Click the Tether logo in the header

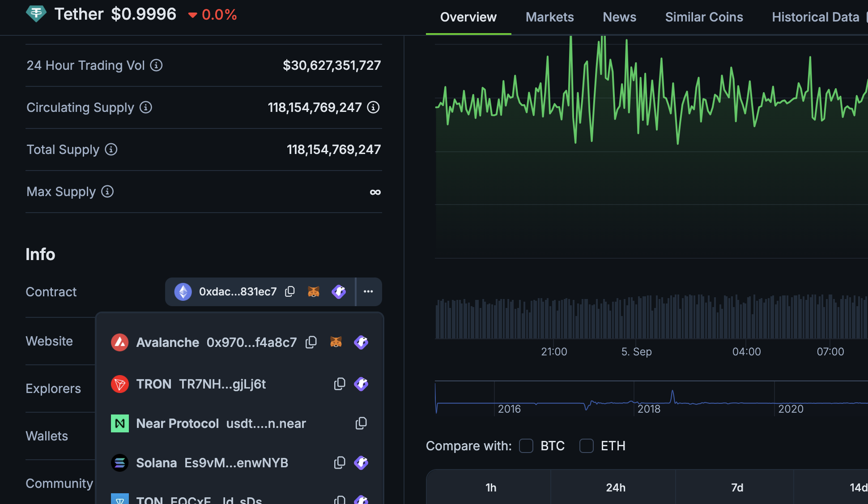click(x=36, y=13)
